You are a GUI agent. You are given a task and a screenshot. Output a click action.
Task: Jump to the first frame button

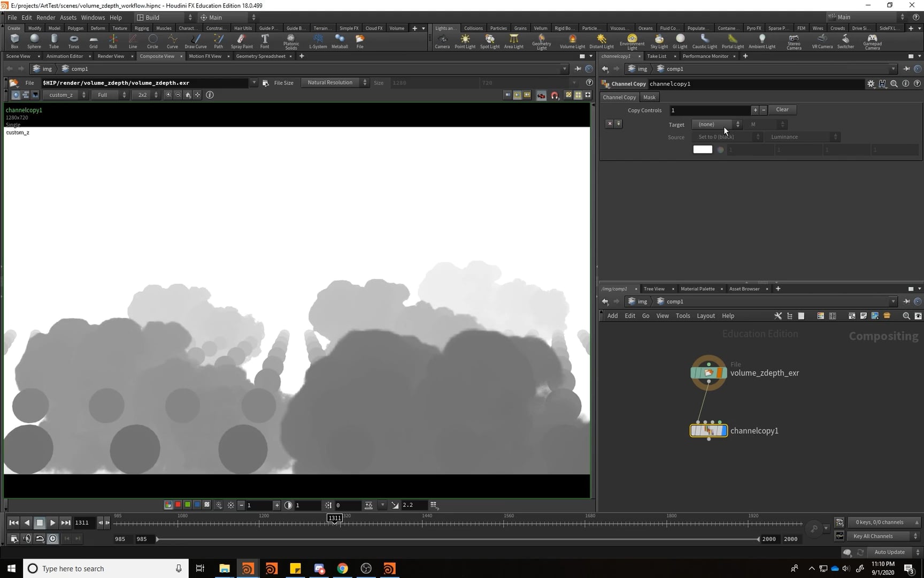click(14, 523)
